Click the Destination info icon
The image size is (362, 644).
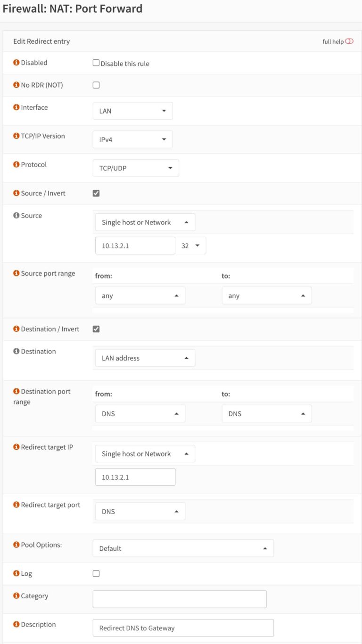coord(16,351)
